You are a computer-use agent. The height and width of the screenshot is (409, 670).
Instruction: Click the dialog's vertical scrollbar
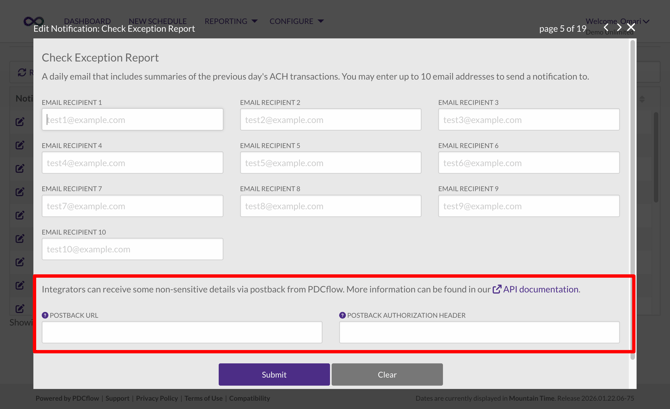click(x=632, y=200)
